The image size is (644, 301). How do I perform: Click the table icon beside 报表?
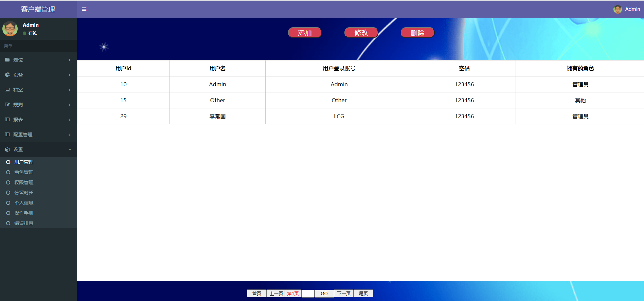coord(7,120)
